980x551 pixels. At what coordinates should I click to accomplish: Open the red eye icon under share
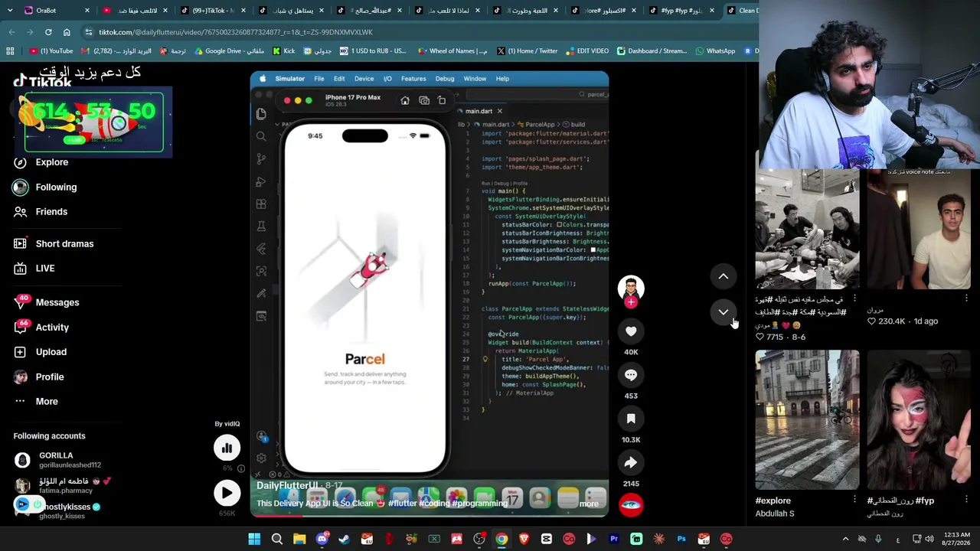631,505
